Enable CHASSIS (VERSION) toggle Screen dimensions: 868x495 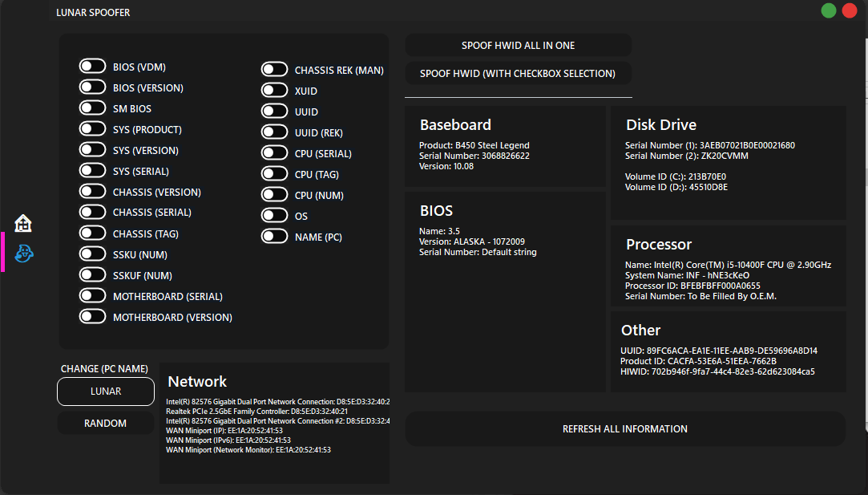(92, 191)
